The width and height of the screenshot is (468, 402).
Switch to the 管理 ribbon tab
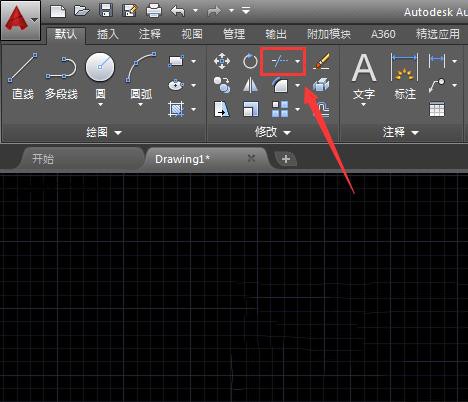point(234,34)
